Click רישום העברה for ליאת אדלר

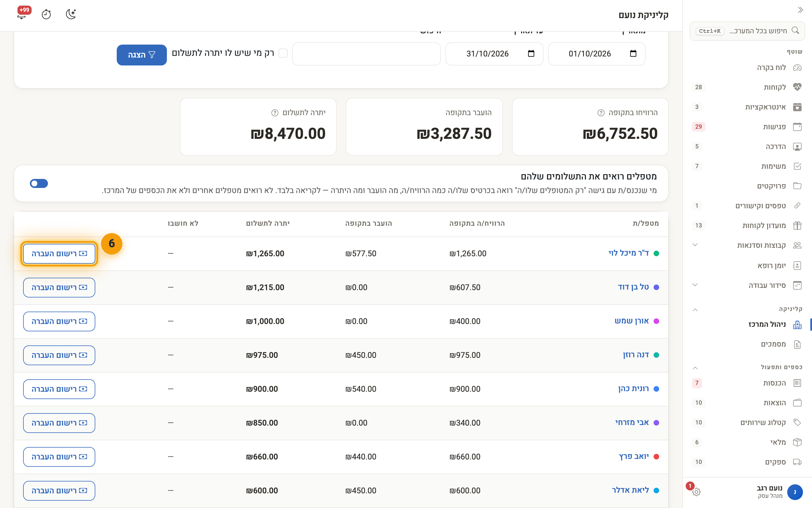(x=59, y=491)
